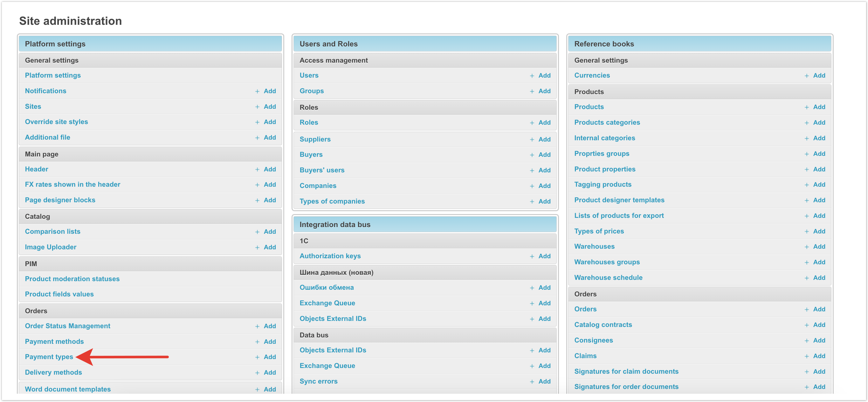The height and width of the screenshot is (402, 868).
Task: Click the plus icon for Payment types
Action: click(257, 357)
